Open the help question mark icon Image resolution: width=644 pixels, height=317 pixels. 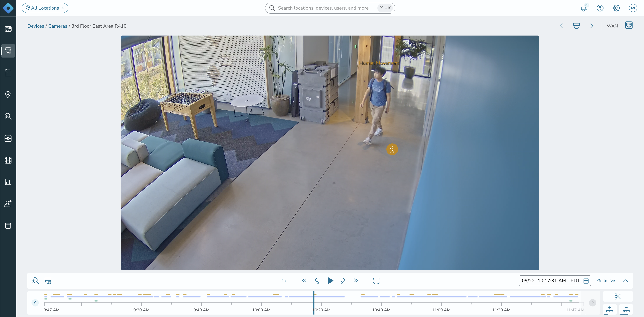[600, 8]
